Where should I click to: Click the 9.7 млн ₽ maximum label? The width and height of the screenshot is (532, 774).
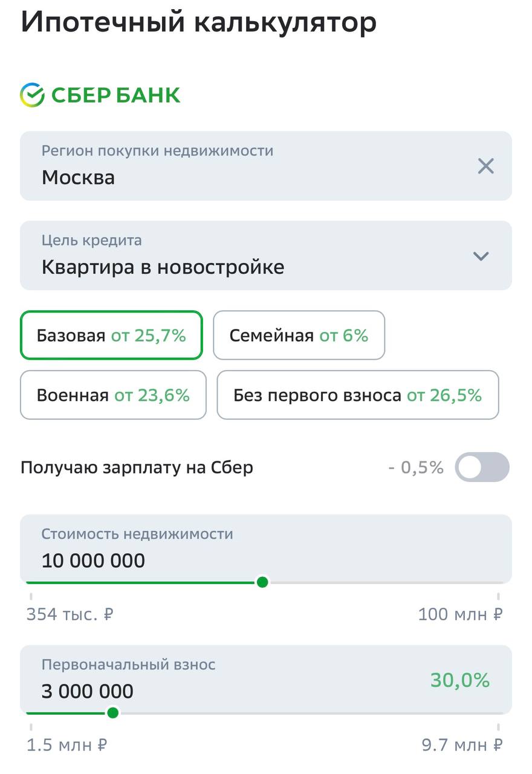(462, 745)
